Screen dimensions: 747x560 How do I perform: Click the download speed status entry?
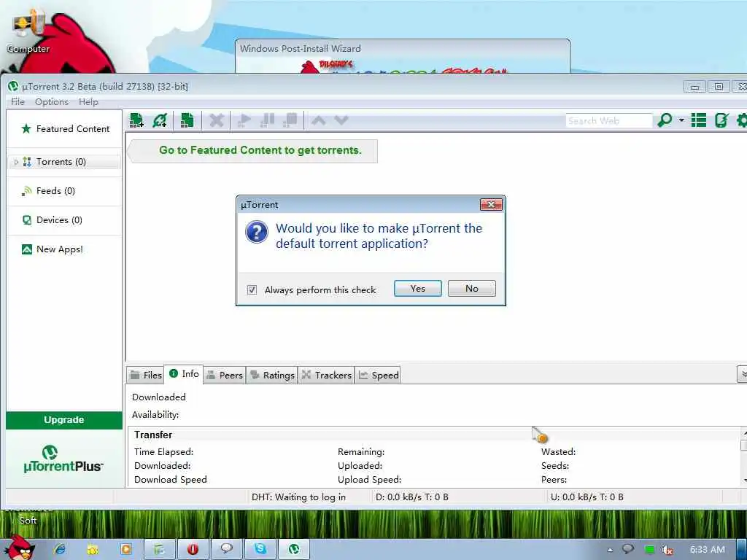pos(412,497)
